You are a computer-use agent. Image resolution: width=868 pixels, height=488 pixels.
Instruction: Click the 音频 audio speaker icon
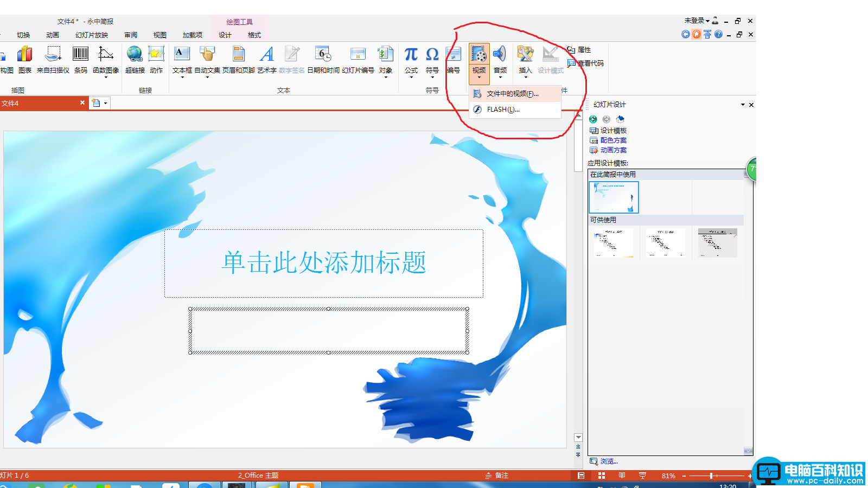pos(500,54)
